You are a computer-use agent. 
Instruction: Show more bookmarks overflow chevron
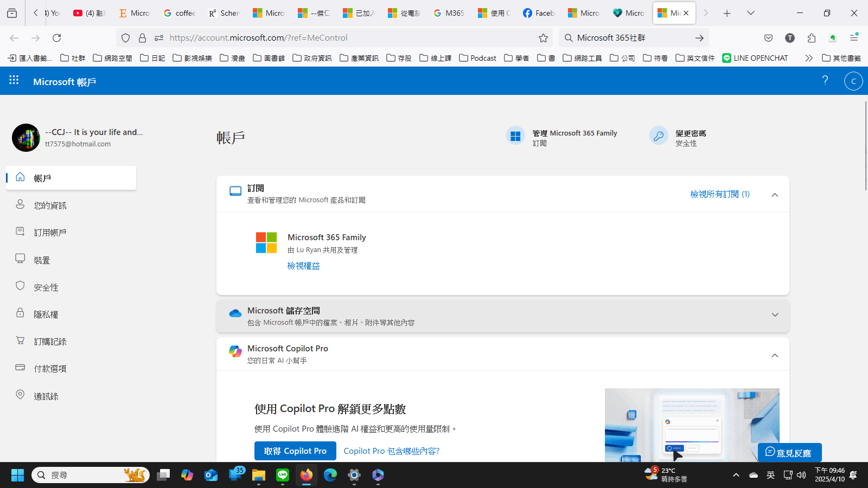tap(809, 58)
